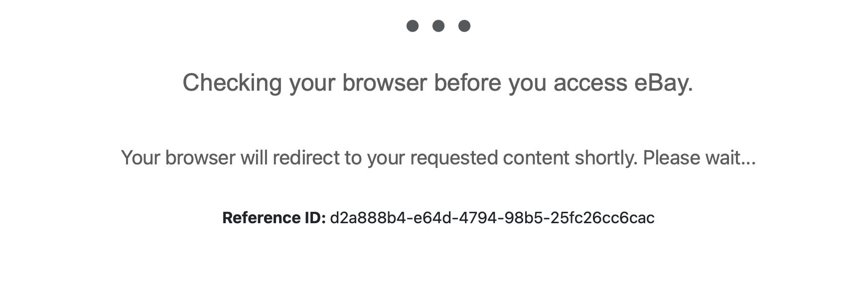Click the "Please wait..." text
The image size is (868, 285).
pos(699,158)
